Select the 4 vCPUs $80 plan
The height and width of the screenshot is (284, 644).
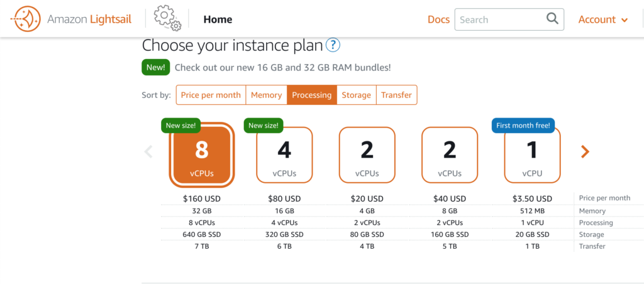[284, 155]
